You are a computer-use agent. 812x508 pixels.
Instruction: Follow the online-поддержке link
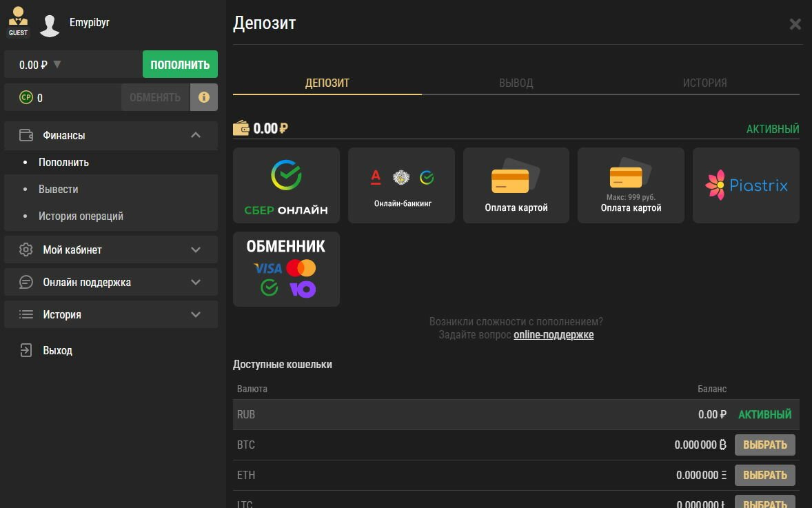pyautogui.click(x=554, y=334)
